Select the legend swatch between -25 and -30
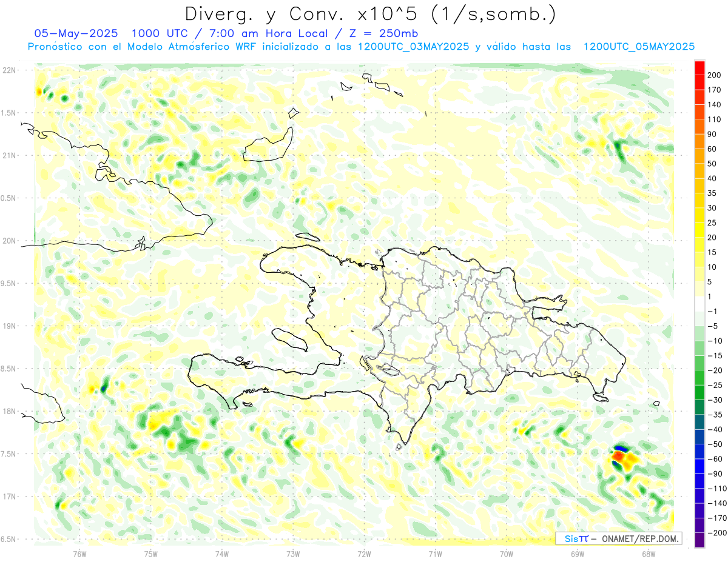This screenshot has height=562, width=728. point(699,392)
